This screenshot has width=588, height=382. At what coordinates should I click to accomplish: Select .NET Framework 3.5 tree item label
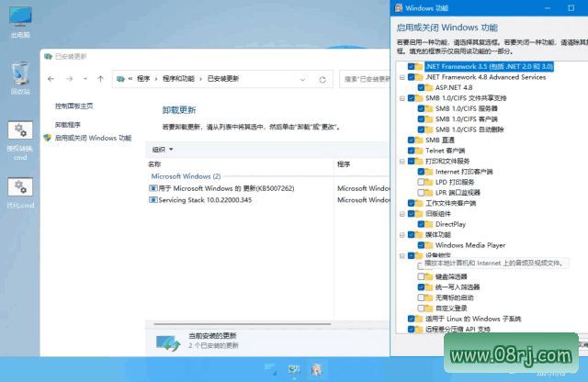coord(489,66)
